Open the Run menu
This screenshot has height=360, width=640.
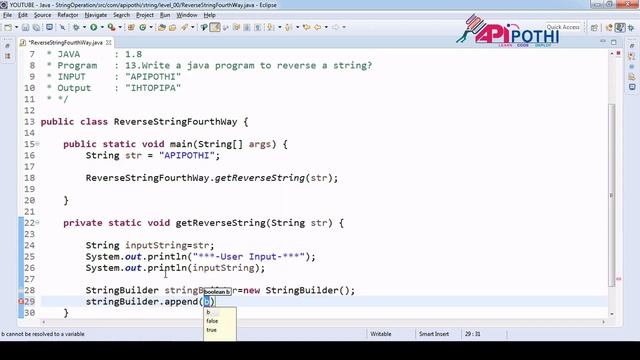pyautogui.click(x=165, y=15)
